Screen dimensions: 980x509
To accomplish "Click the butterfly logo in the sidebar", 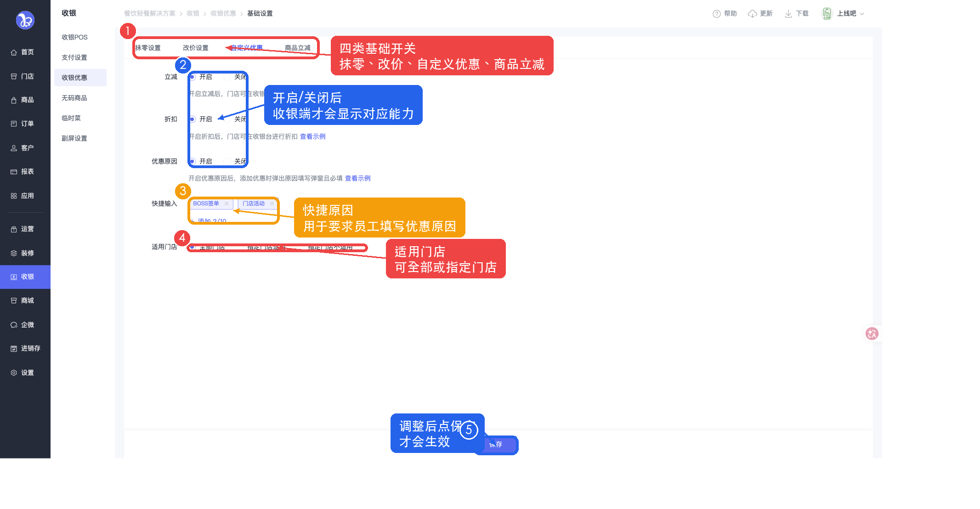I will tap(25, 20).
